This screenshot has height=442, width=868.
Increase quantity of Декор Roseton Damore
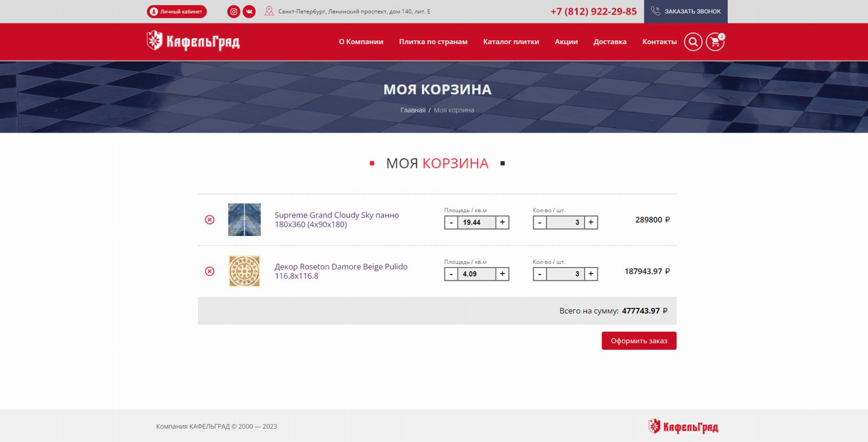591,274
